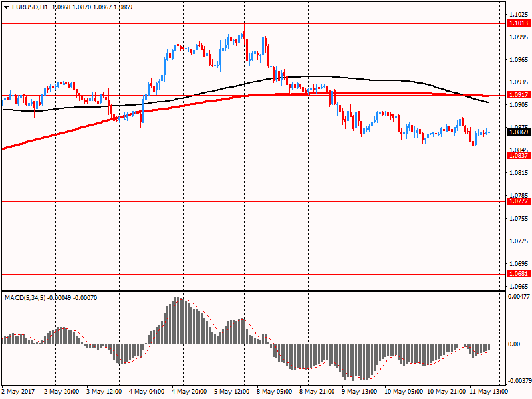Click the 10 May 21:00 time label
Viewport: 532px width, 399px height.
446,392
